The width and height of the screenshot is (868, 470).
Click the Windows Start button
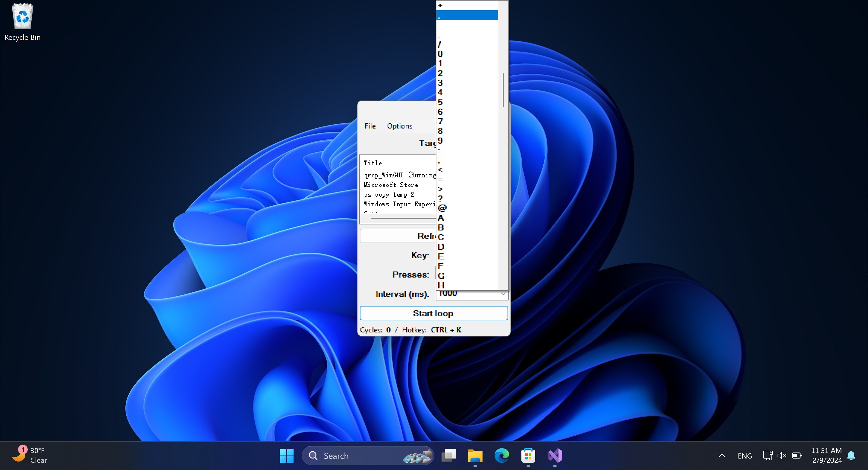pyautogui.click(x=287, y=456)
